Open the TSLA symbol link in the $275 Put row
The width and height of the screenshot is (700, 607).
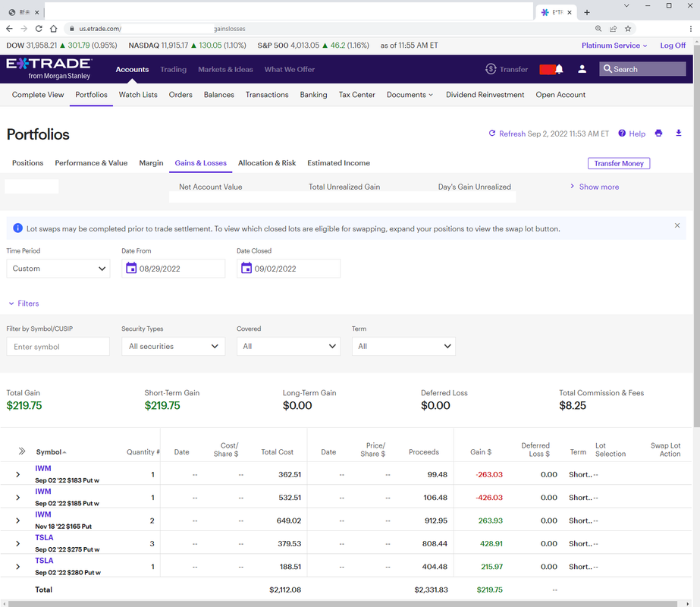[x=44, y=537]
